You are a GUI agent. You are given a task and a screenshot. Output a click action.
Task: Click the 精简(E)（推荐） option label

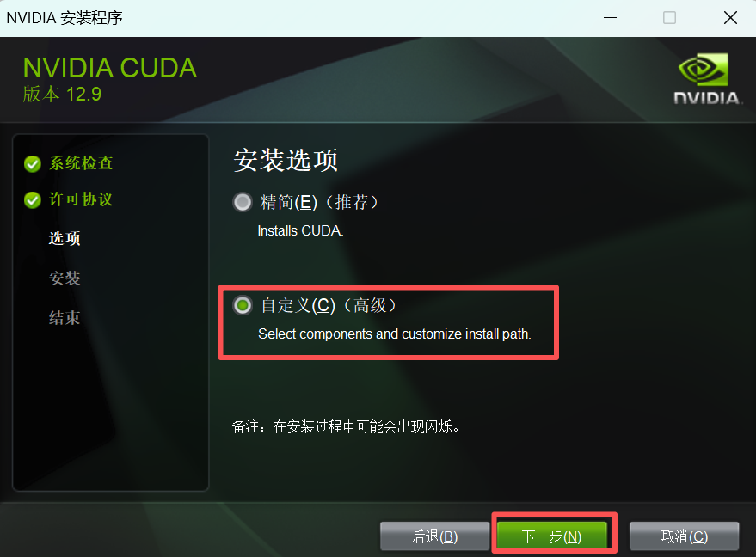click(x=319, y=202)
